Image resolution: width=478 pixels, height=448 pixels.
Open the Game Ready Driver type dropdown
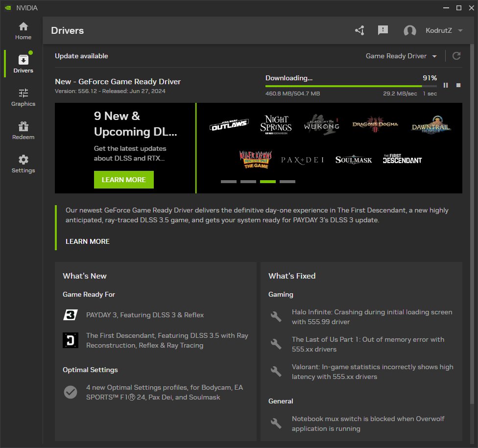[401, 56]
